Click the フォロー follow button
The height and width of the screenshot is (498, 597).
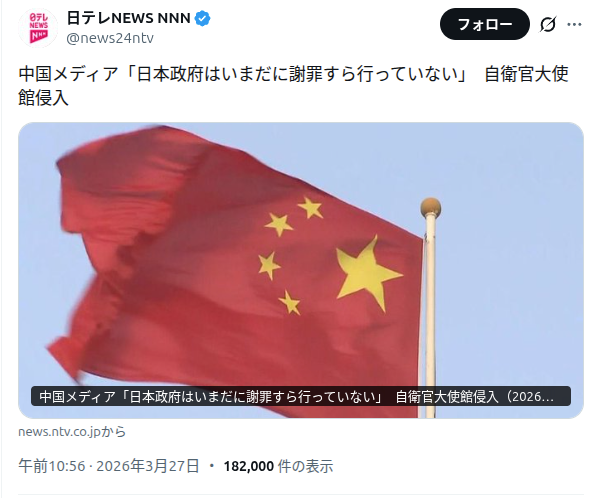tap(485, 25)
